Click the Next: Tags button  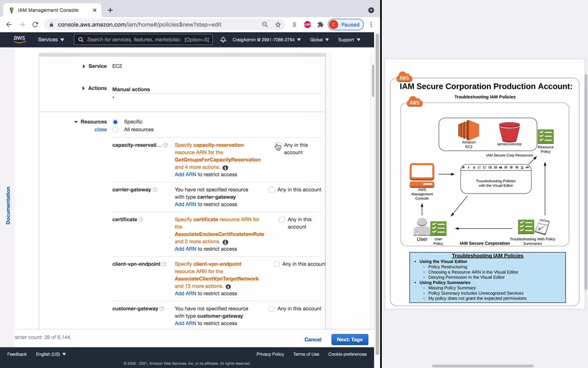[350, 339]
